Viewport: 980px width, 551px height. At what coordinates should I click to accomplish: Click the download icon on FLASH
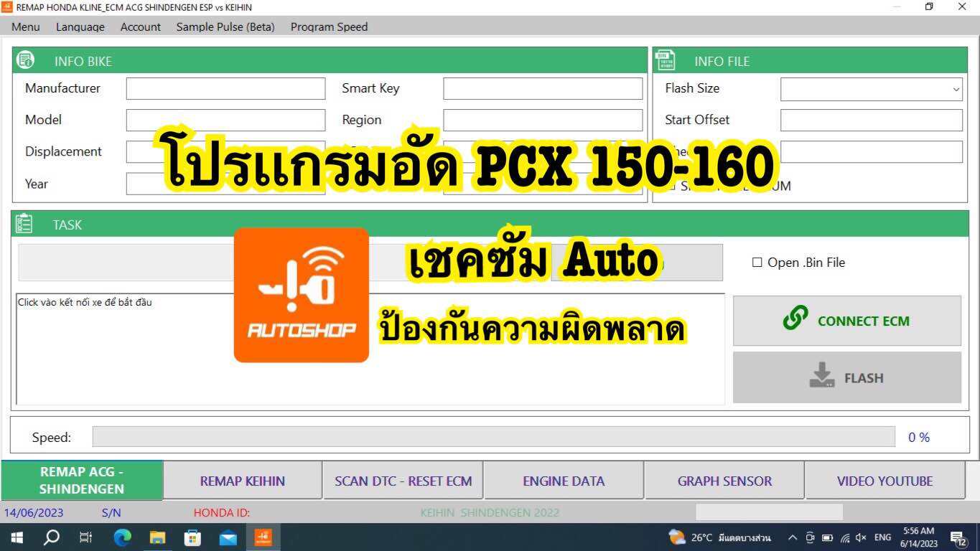click(x=822, y=375)
